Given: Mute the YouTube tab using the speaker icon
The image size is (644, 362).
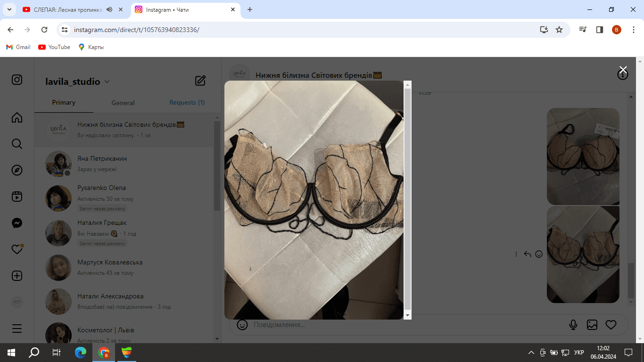Looking at the screenshot, I should coord(109,9).
